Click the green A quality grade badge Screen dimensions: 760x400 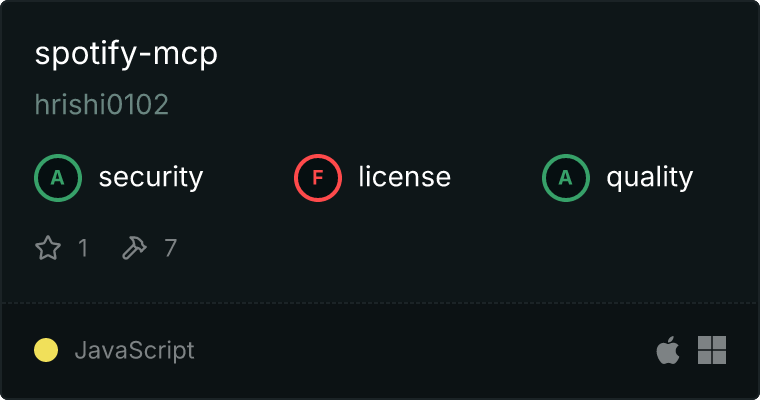coord(566,178)
